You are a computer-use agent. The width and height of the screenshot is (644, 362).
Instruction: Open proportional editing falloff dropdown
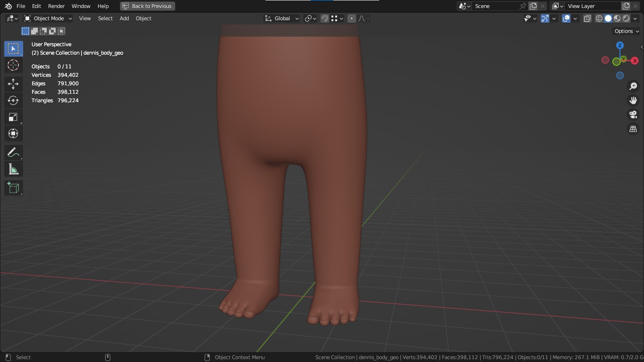click(364, 18)
